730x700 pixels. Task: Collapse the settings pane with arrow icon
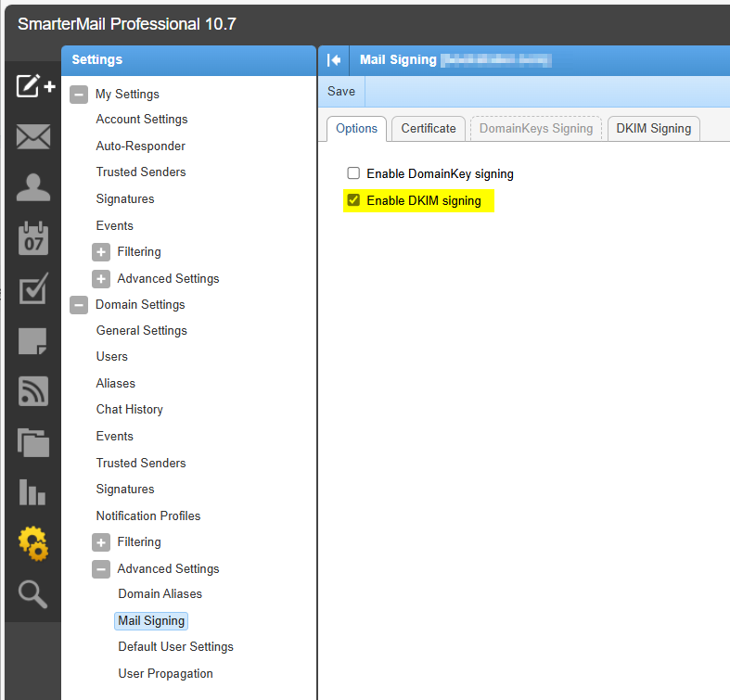(334, 60)
